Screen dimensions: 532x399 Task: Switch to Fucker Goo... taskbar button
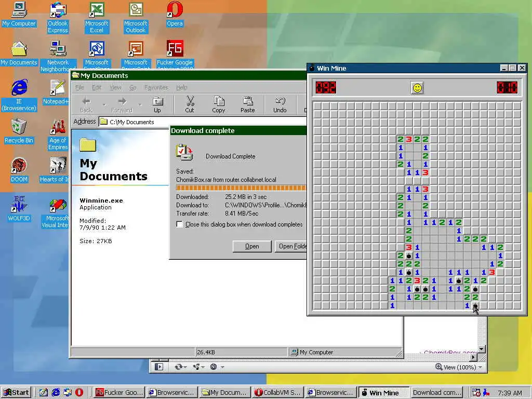click(x=119, y=392)
